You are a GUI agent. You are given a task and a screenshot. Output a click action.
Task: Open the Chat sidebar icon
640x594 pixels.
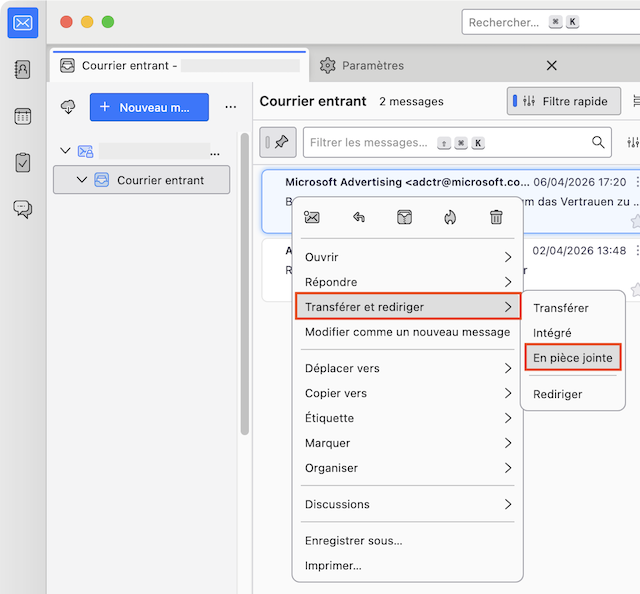click(22, 209)
